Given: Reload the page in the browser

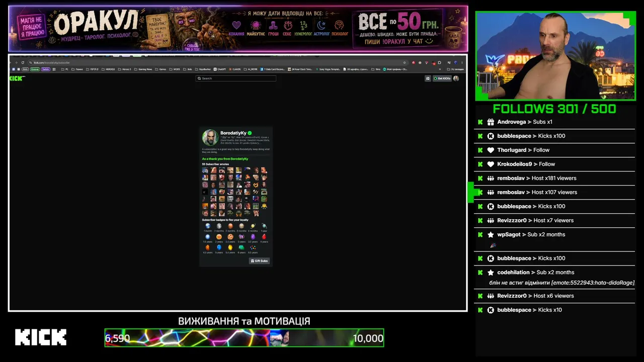Looking at the screenshot, I should tap(23, 63).
